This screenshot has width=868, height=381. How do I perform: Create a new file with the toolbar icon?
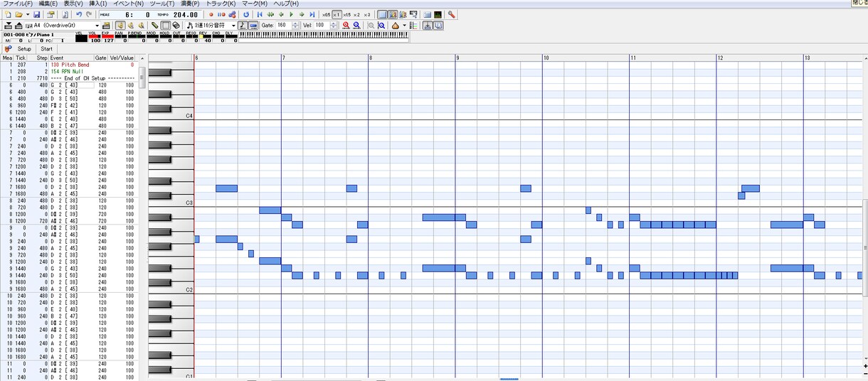click(x=7, y=14)
